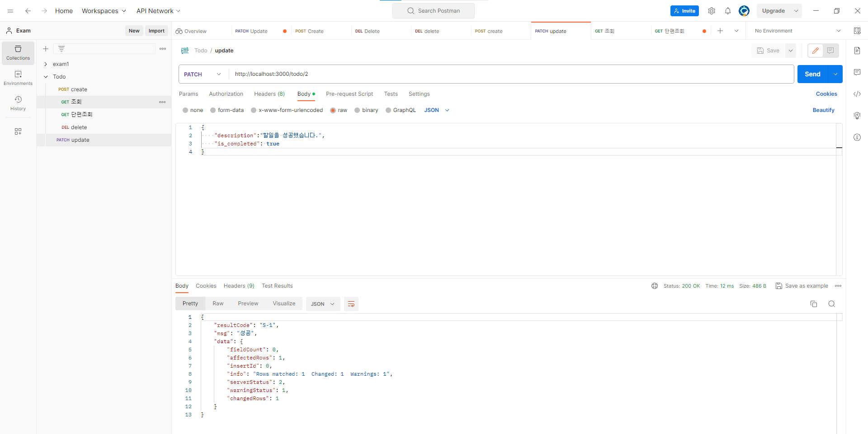This screenshot has width=868, height=434.
Task: Search within the response body
Action: pos(832,304)
